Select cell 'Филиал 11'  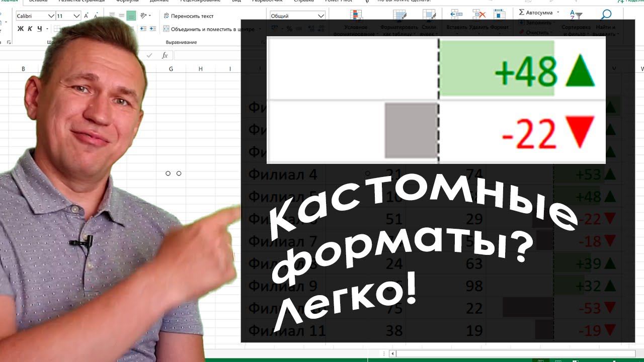(287, 330)
